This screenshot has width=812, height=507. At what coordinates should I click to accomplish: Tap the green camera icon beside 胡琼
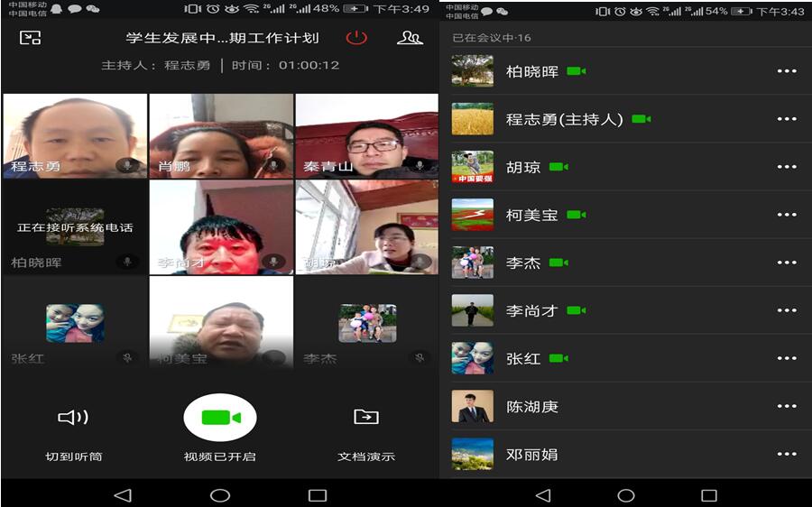pos(558,167)
